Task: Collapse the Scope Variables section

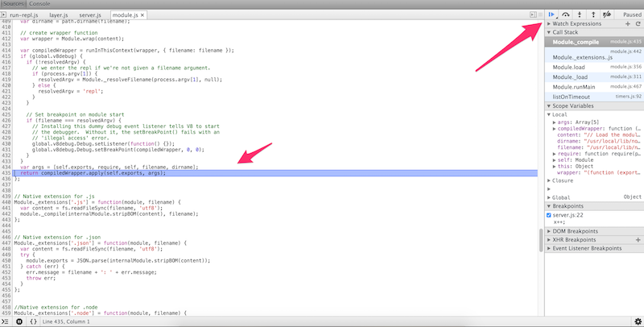Action: (x=549, y=106)
